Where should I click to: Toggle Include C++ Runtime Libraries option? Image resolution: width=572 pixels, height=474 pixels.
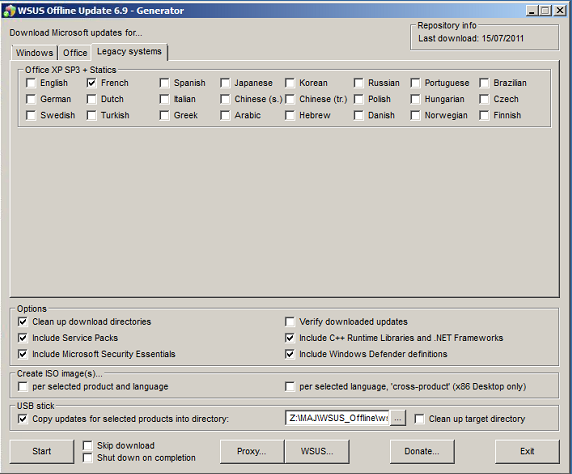click(x=290, y=338)
